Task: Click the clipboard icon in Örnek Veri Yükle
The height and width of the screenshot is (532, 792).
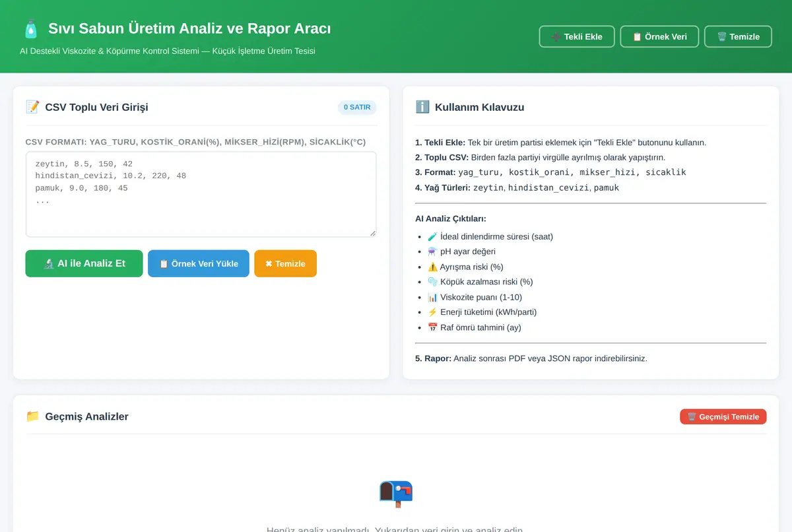Action: pyautogui.click(x=164, y=263)
